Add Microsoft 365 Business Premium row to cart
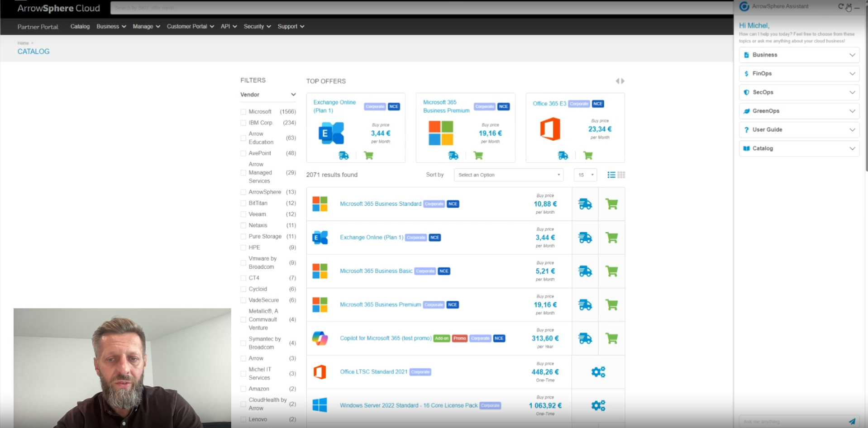 click(611, 305)
